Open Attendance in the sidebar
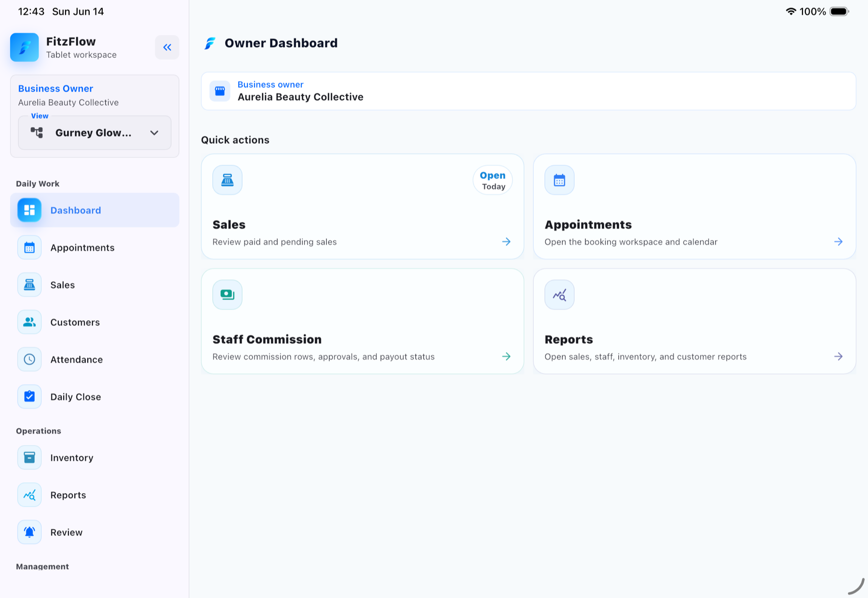868x598 pixels. tap(95, 360)
